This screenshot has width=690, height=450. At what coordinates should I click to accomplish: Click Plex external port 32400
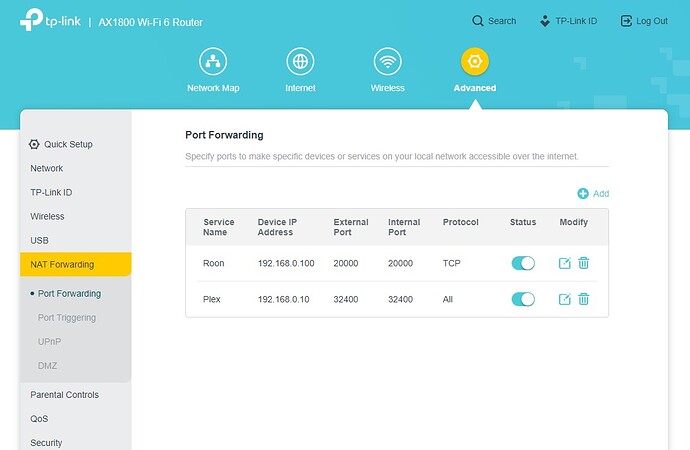click(346, 299)
